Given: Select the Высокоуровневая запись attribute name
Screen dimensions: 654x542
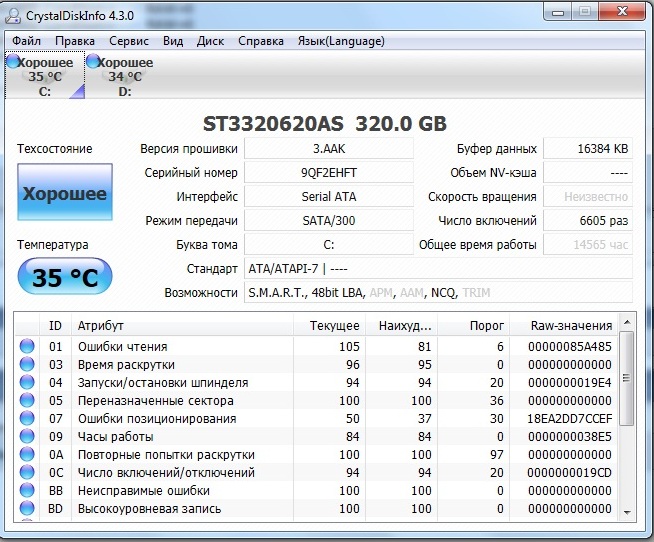Looking at the screenshot, I should pos(149,508).
